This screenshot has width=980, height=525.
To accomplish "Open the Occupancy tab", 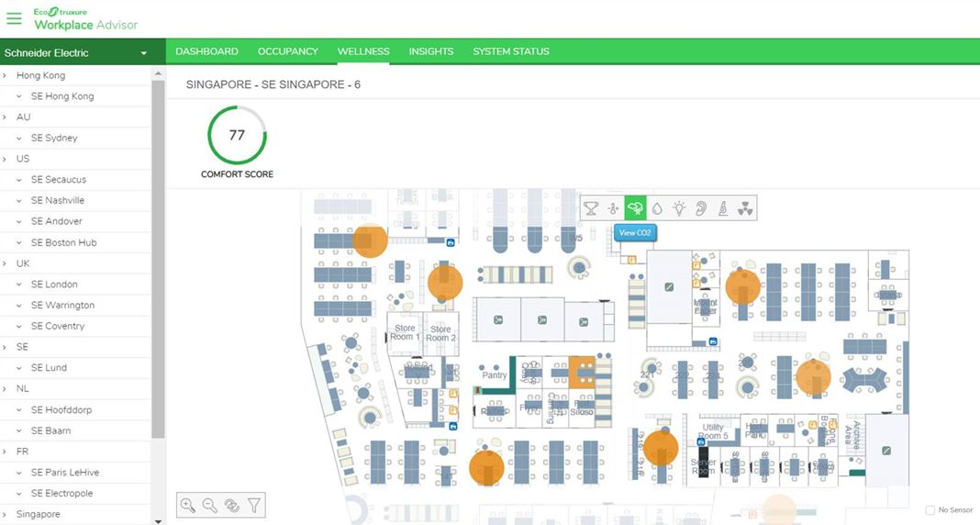I will pos(288,51).
